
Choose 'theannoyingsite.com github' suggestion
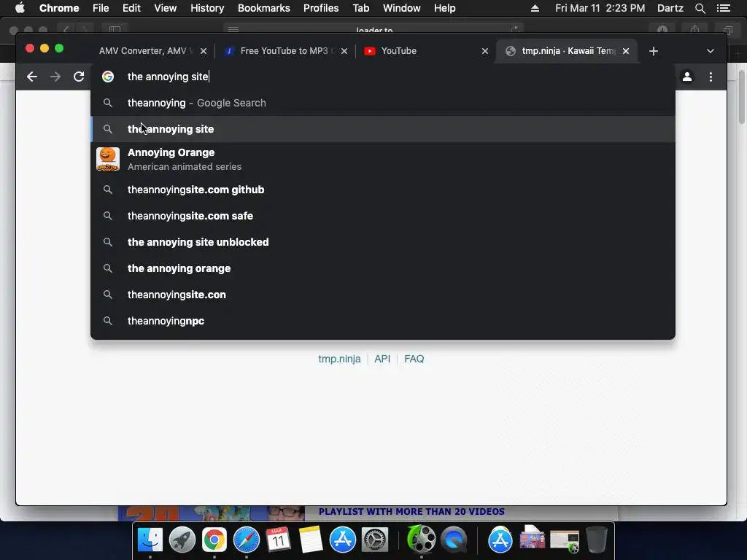[x=383, y=190]
